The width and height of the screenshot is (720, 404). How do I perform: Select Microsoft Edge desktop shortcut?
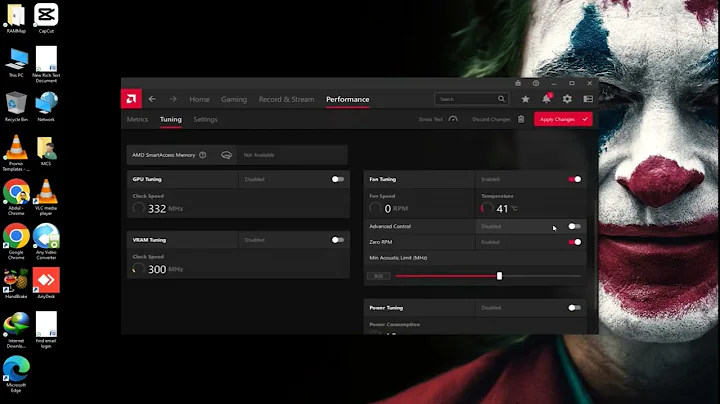click(16, 374)
